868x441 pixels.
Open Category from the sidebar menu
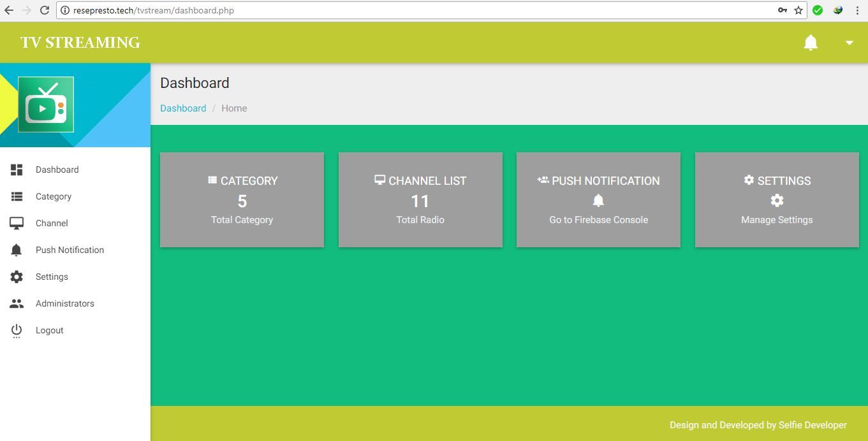pyautogui.click(x=54, y=196)
